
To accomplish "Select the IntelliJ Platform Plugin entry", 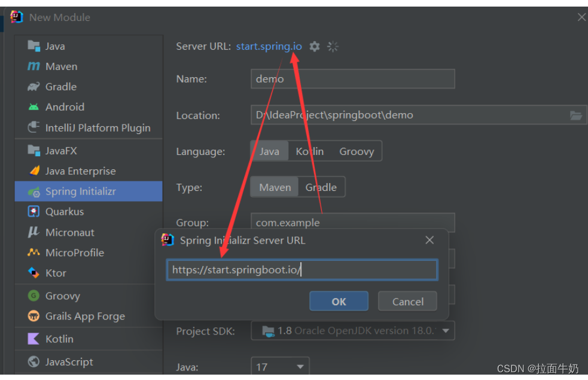I will click(89, 127).
